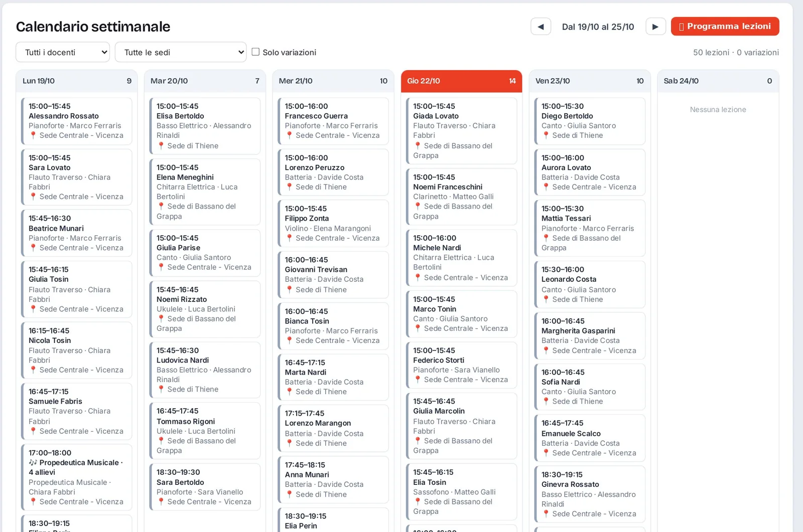The width and height of the screenshot is (803, 532).
Task: Click location pin in Elisa Bertoldo's card
Action: 161,146
